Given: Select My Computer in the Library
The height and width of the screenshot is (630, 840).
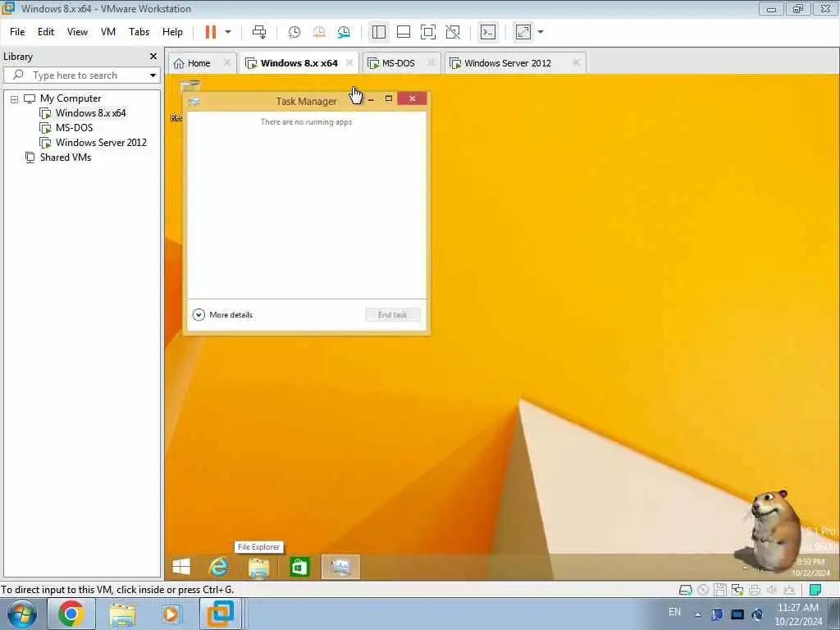Looking at the screenshot, I should pos(71,98).
